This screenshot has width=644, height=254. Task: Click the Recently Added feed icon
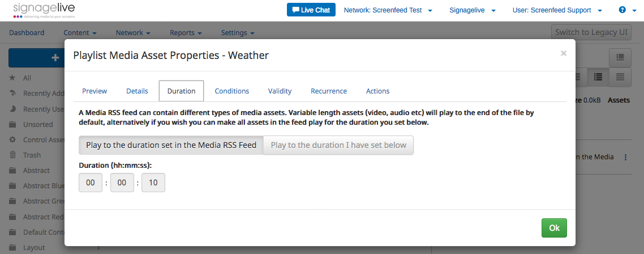pyautogui.click(x=12, y=94)
